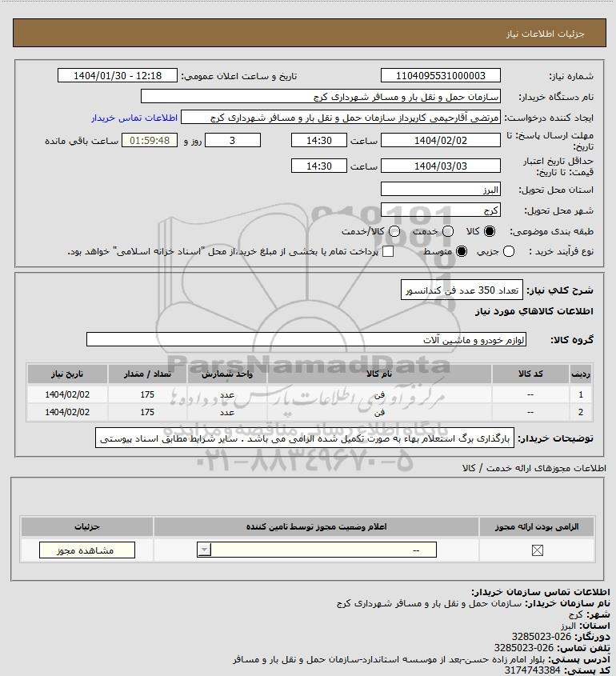616x676 pixels.
Task: Click the گروه کالا field لوازم خودرو
Action: pos(306,340)
